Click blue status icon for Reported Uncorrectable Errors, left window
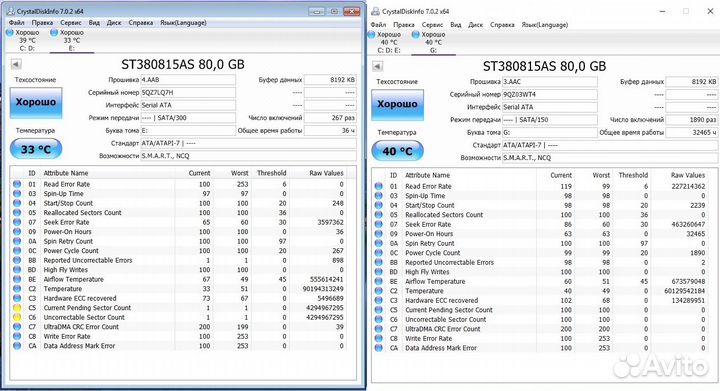 click(17, 260)
